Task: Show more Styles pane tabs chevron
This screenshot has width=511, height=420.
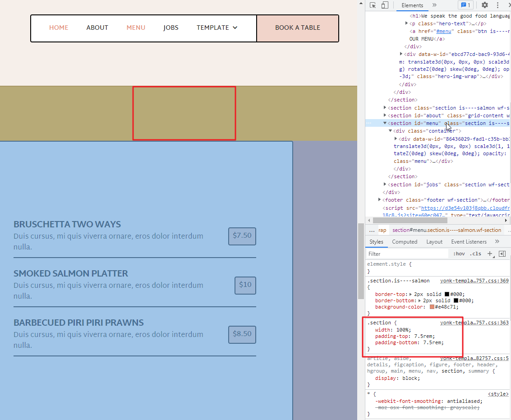Action: (497, 242)
